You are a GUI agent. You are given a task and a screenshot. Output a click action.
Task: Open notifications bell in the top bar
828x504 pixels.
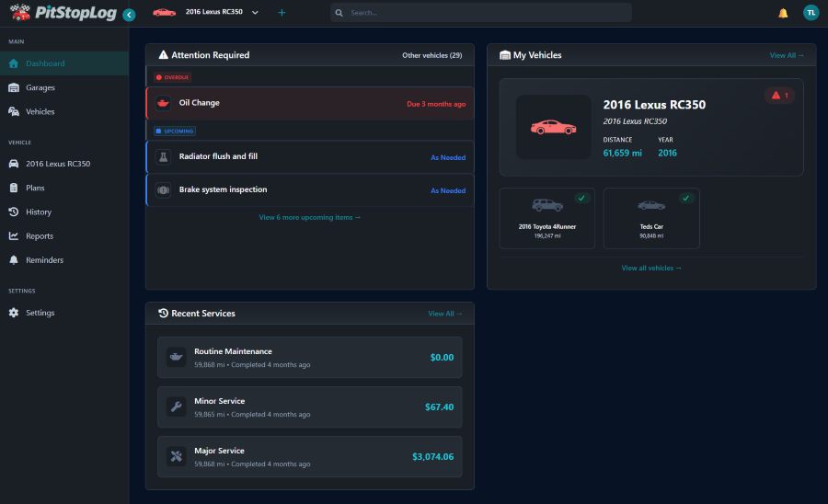pos(783,13)
